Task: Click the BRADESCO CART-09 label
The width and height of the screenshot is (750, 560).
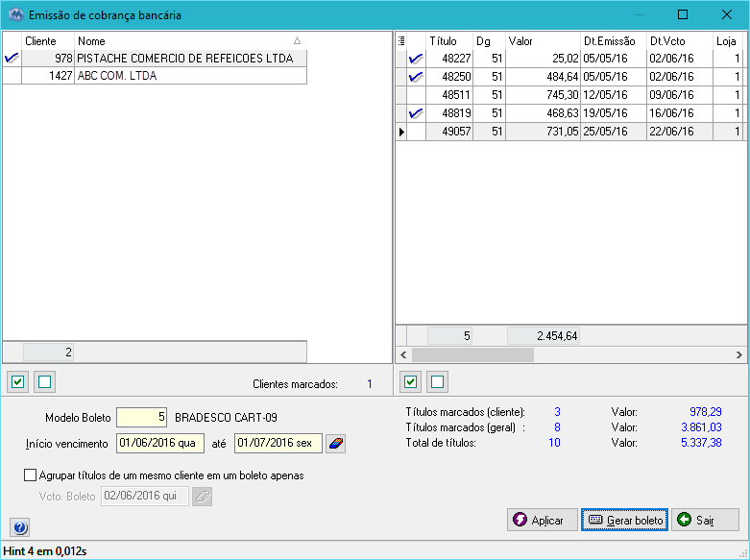Action: tap(226, 418)
